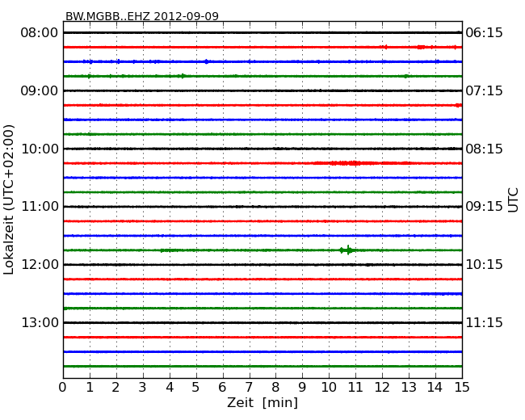
Task: Select the 06:15 UTC label
Action: pos(484,33)
